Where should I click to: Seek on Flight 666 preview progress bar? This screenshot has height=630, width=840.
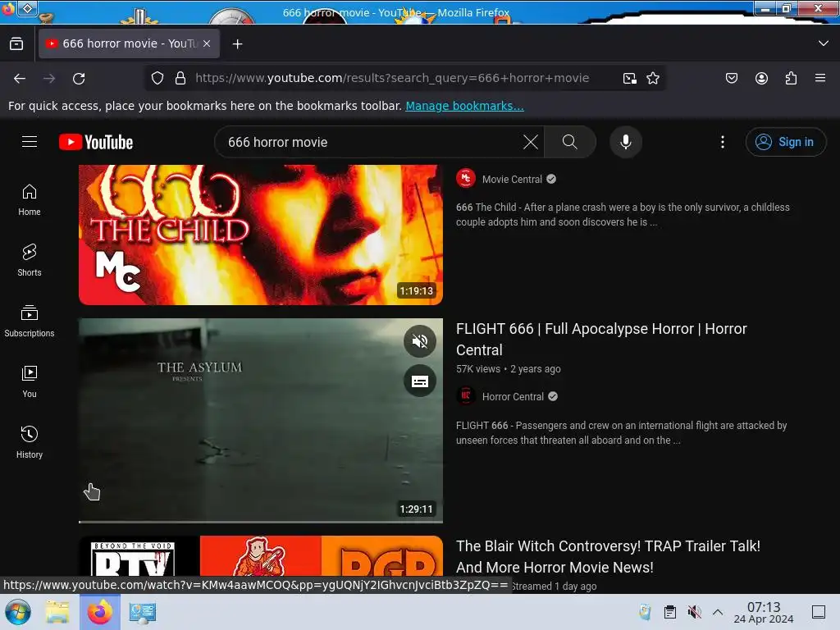pyautogui.click(x=260, y=521)
